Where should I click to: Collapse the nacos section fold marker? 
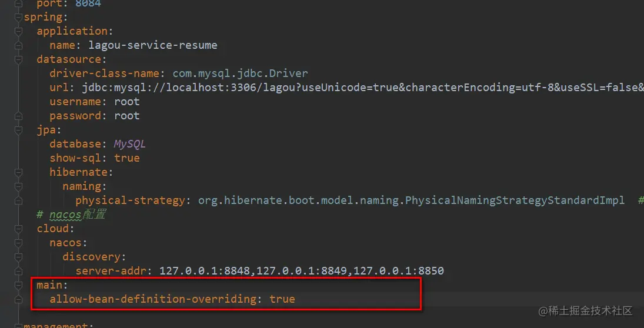click(x=18, y=243)
